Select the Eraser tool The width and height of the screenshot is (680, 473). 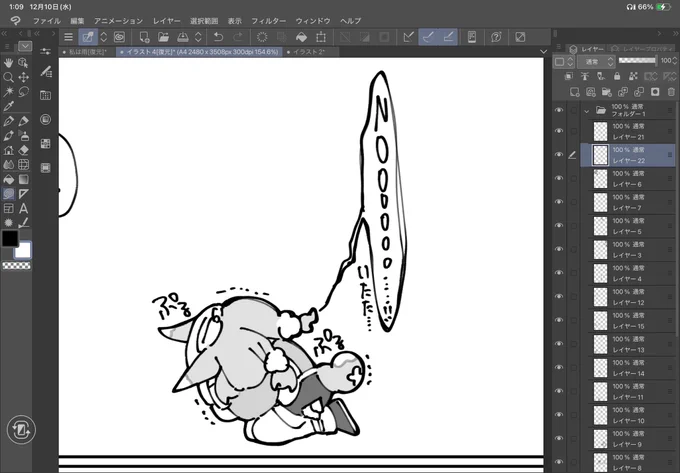[x=23, y=150]
